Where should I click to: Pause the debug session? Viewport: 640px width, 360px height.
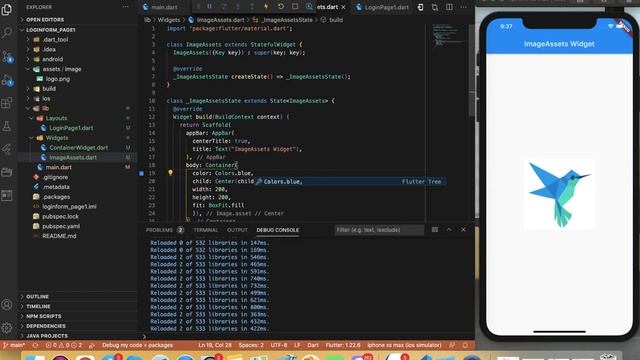point(209,7)
